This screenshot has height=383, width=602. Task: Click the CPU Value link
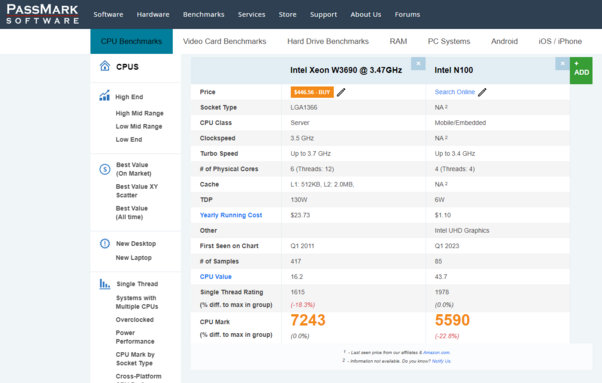click(215, 277)
